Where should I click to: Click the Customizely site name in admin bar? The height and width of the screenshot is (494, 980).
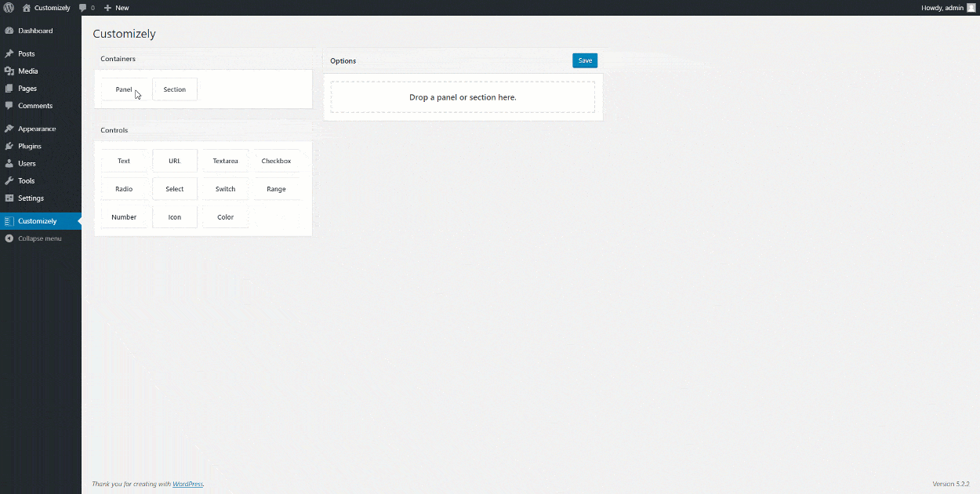(52, 8)
